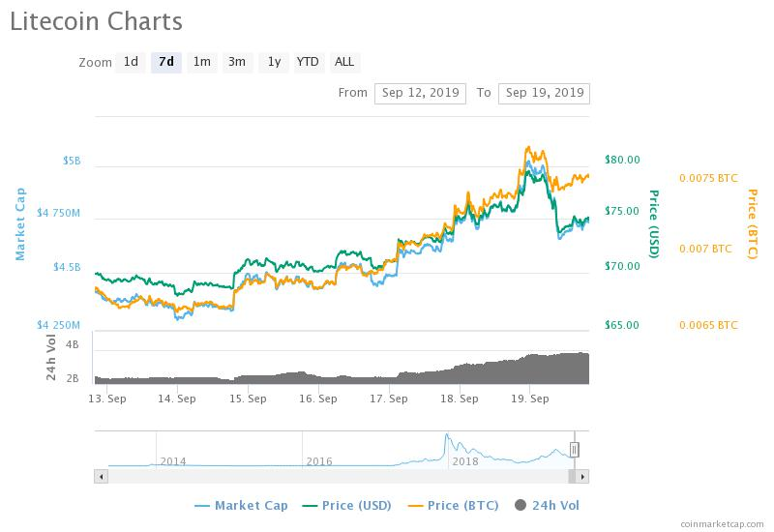The image size is (774, 532).
Task: Edit the From date field
Action: point(420,93)
